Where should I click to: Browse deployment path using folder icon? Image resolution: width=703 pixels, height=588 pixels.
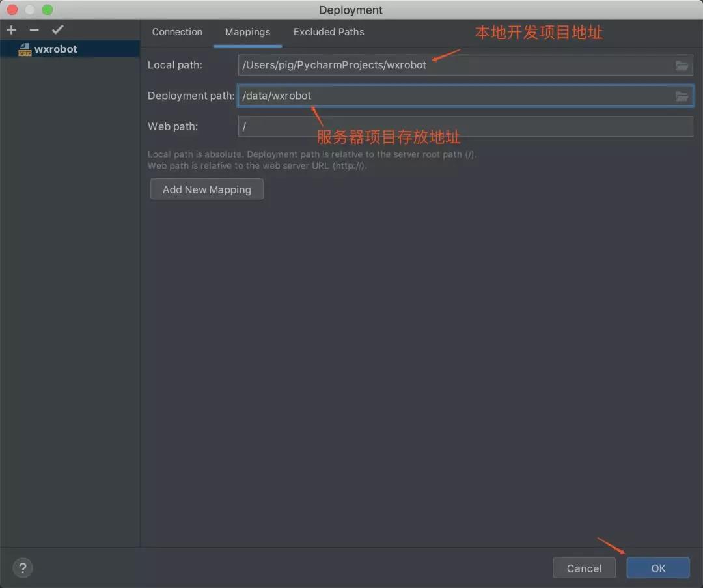click(682, 96)
